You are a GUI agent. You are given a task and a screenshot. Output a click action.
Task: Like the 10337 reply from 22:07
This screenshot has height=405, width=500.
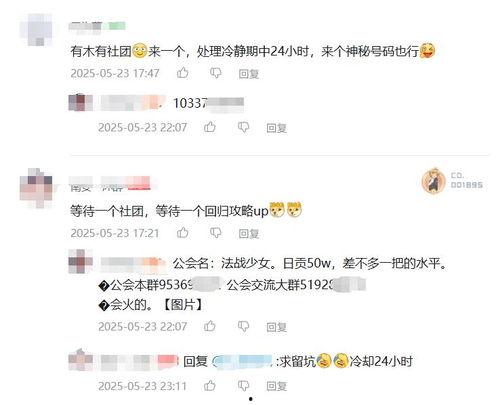[x=210, y=127]
